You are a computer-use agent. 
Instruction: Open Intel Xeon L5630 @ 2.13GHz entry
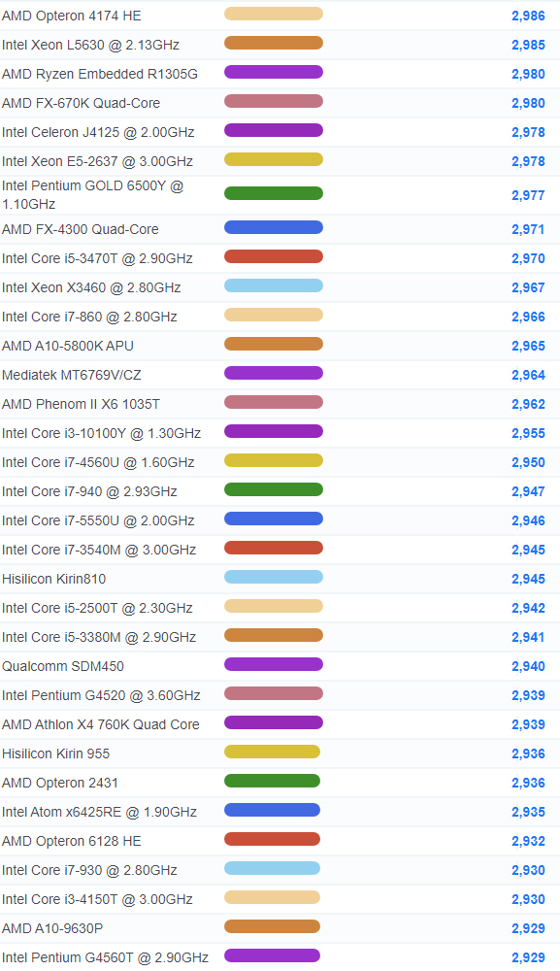(90, 45)
